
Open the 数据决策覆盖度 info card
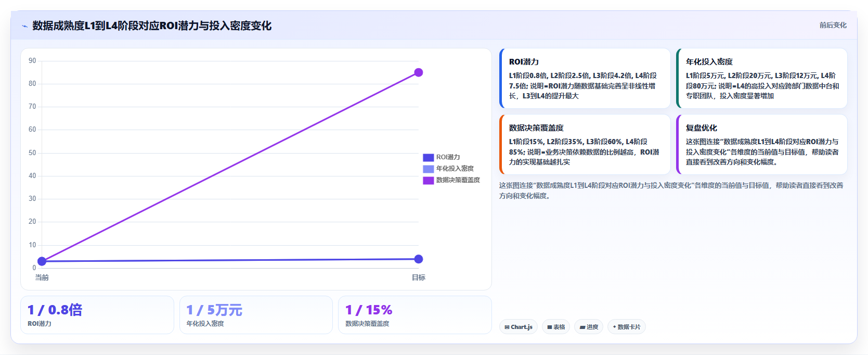pyautogui.click(x=585, y=145)
